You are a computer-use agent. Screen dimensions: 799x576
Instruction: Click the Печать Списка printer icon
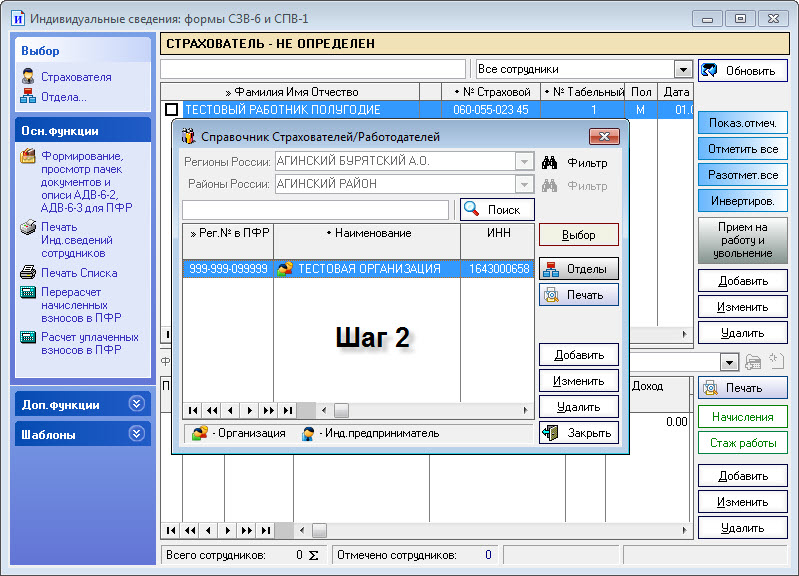click(28, 273)
